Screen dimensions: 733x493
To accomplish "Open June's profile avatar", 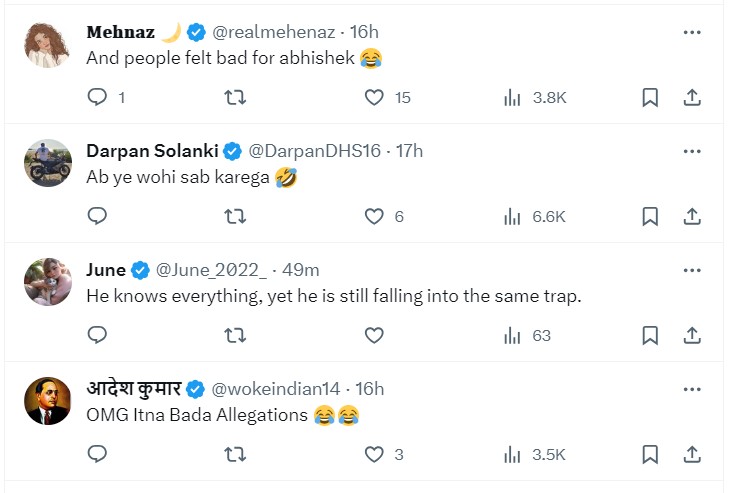I will (48, 282).
